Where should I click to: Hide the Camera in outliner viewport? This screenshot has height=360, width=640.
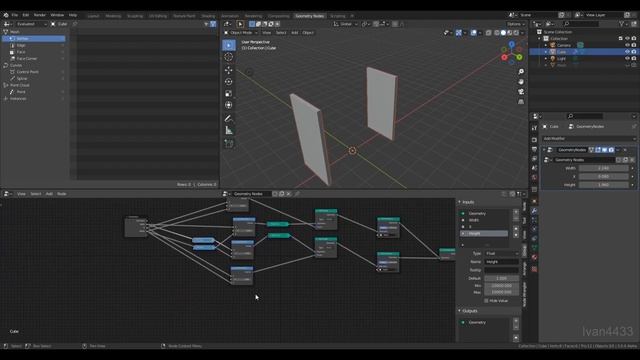coord(627,45)
